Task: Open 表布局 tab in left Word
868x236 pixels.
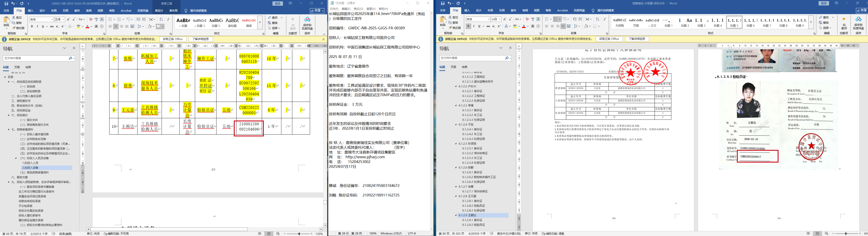Action: coord(173,11)
